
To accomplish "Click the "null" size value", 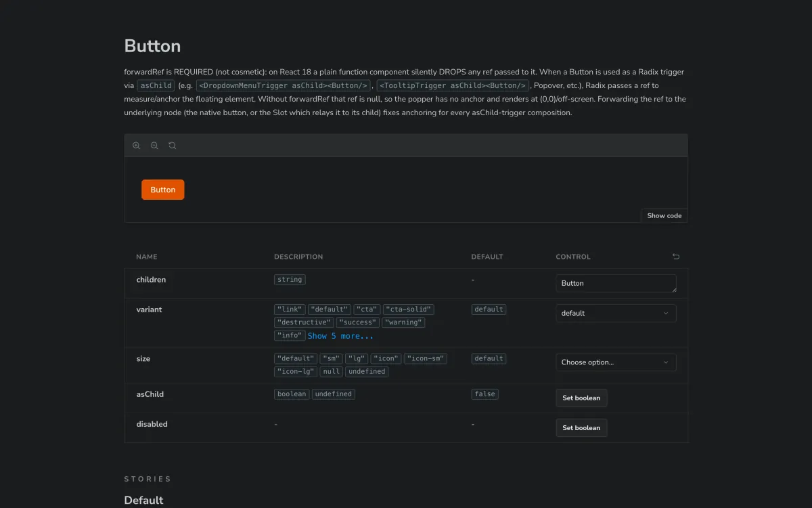I will click(332, 372).
